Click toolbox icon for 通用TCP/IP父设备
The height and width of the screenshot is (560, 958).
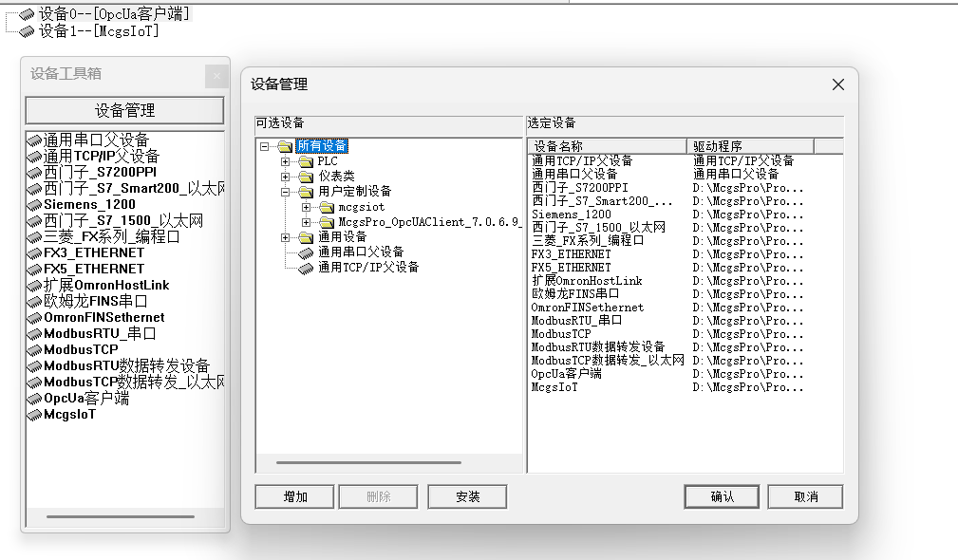[35, 157]
